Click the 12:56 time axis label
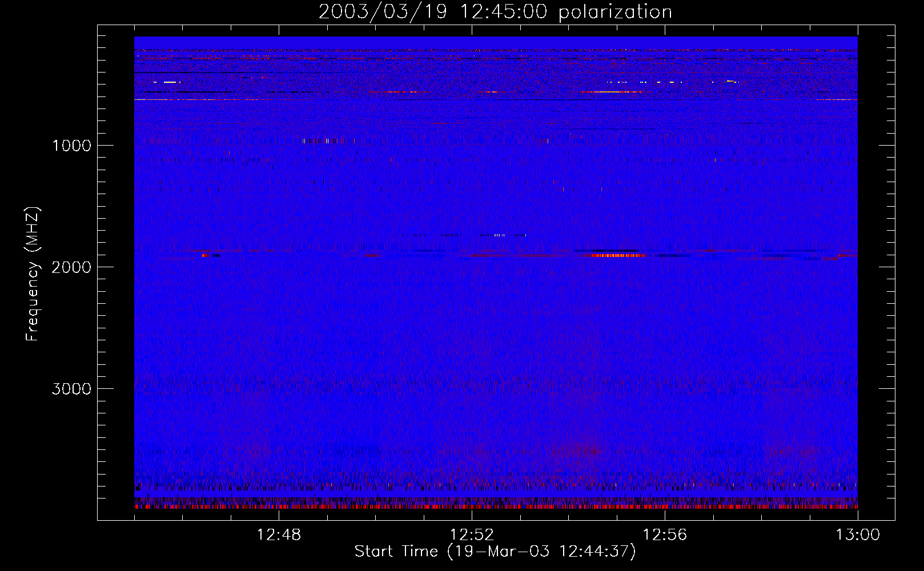 point(665,535)
